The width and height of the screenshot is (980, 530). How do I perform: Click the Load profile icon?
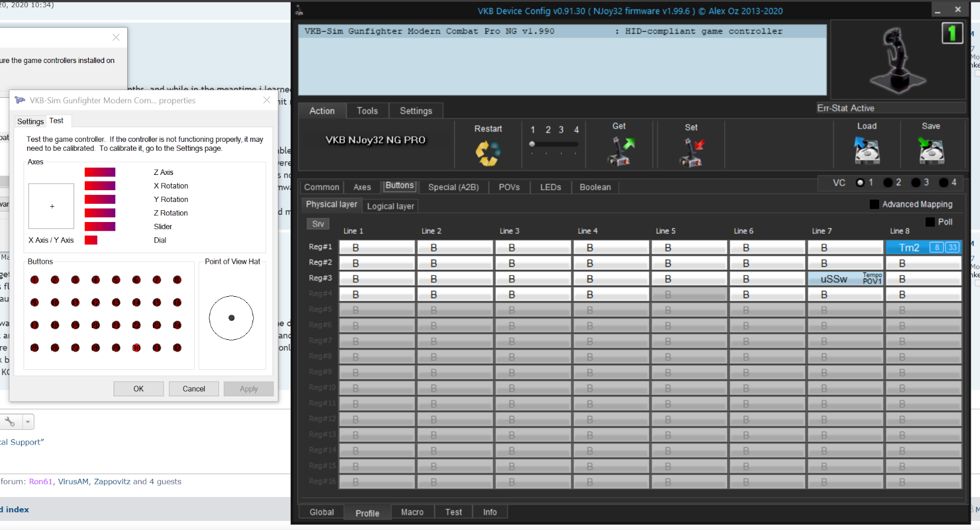(867, 150)
